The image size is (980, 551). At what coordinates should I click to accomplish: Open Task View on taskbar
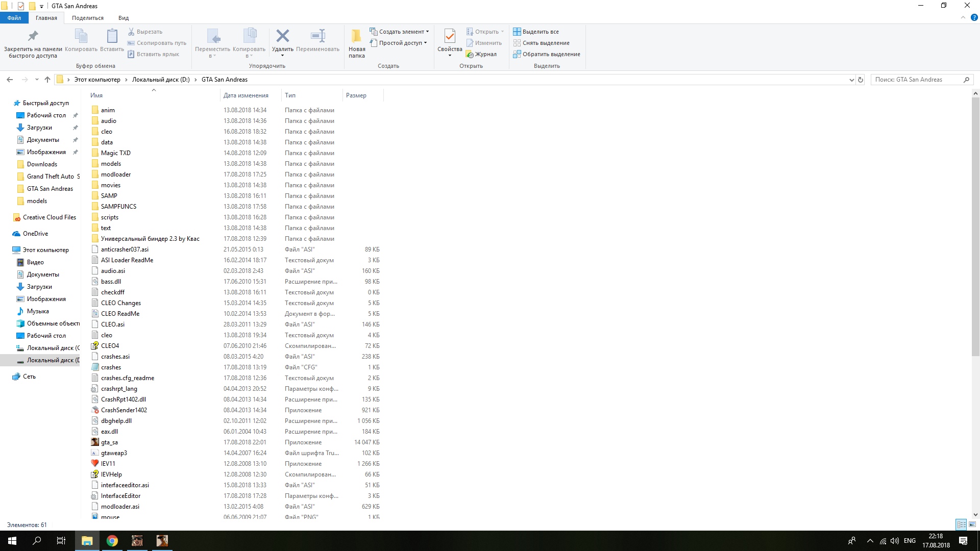(61, 541)
